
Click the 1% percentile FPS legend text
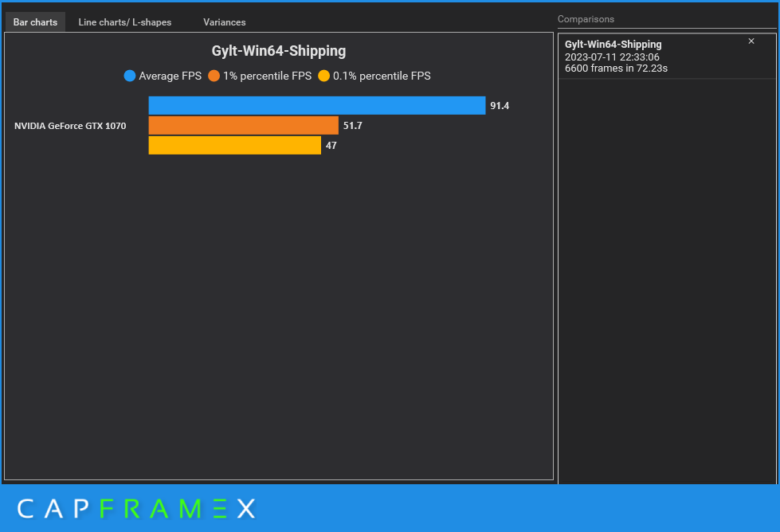click(x=267, y=76)
